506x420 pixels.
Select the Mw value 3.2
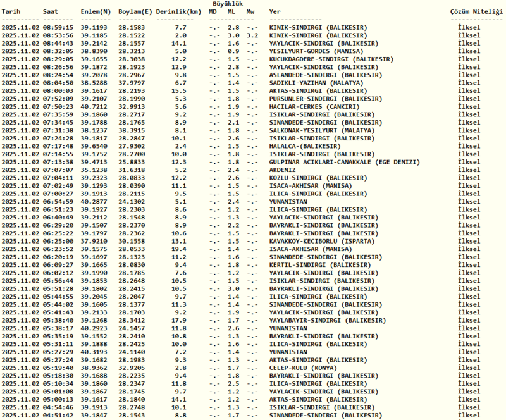pyautogui.click(x=252, y=35)
